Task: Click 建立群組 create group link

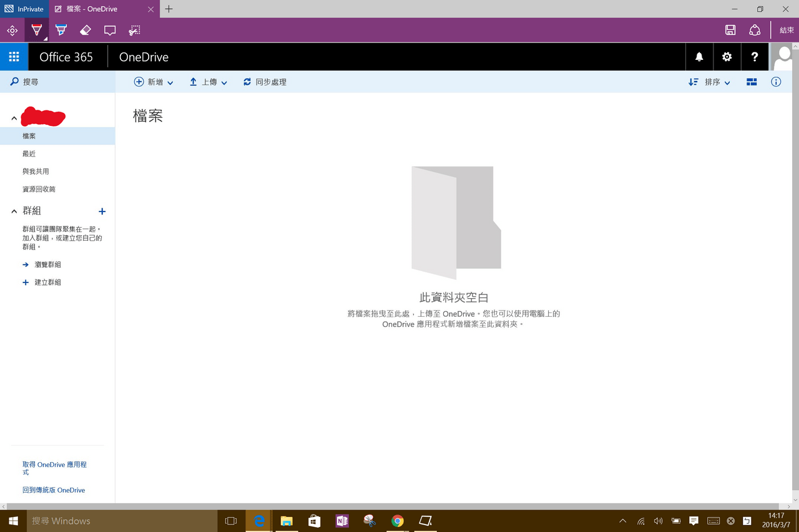Action: tap(42, 283)
